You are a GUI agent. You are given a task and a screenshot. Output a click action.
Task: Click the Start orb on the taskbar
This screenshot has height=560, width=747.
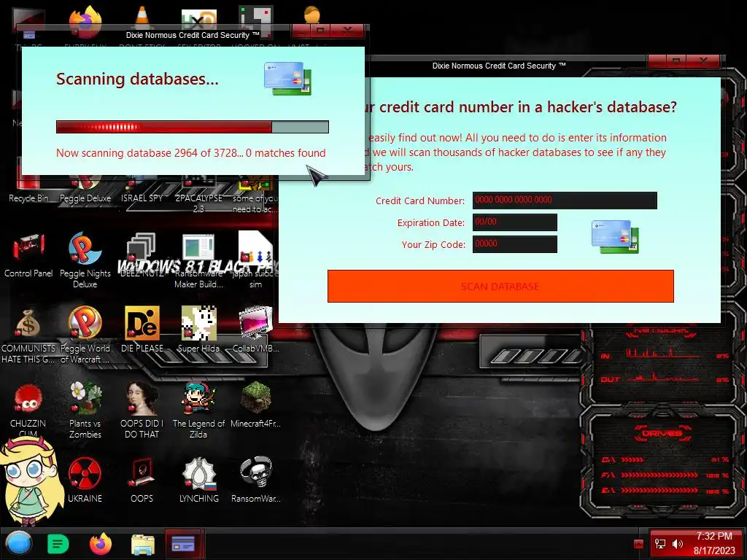click(x=19, y=543)
